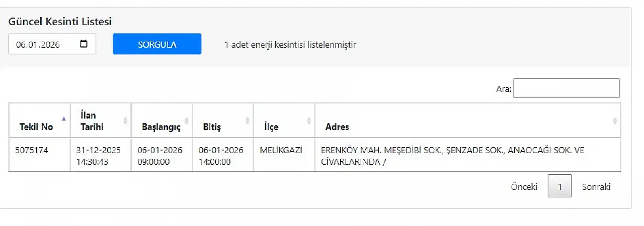Click the 09:00:00 start time cell
This screenshot has height=226, width=644.
pos(153,162)
